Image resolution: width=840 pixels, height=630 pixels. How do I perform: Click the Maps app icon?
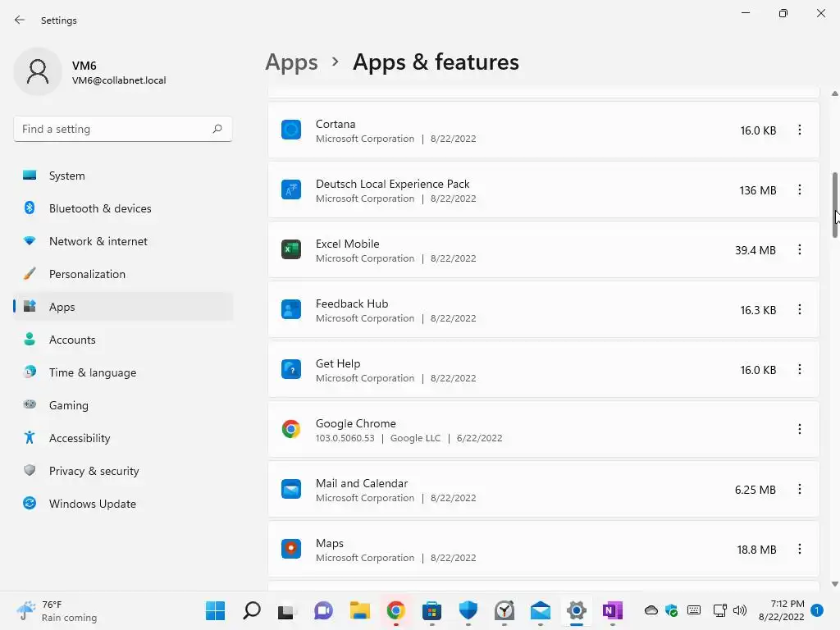point(291,549)
